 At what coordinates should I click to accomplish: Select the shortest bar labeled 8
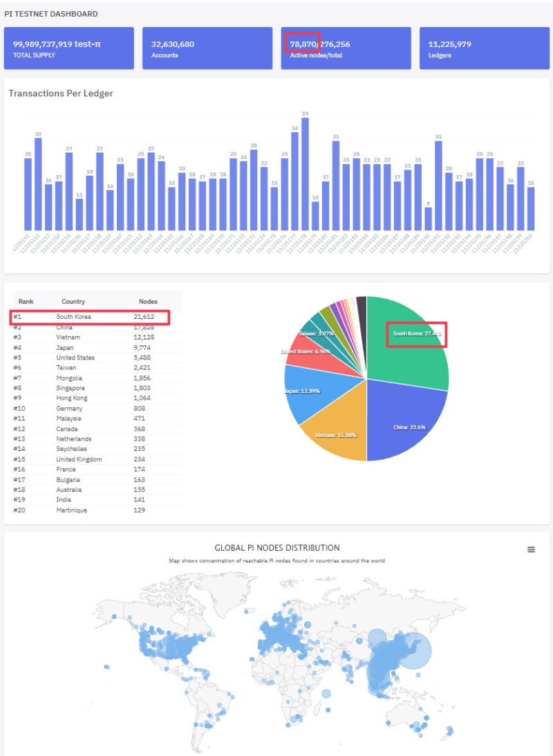429,219
